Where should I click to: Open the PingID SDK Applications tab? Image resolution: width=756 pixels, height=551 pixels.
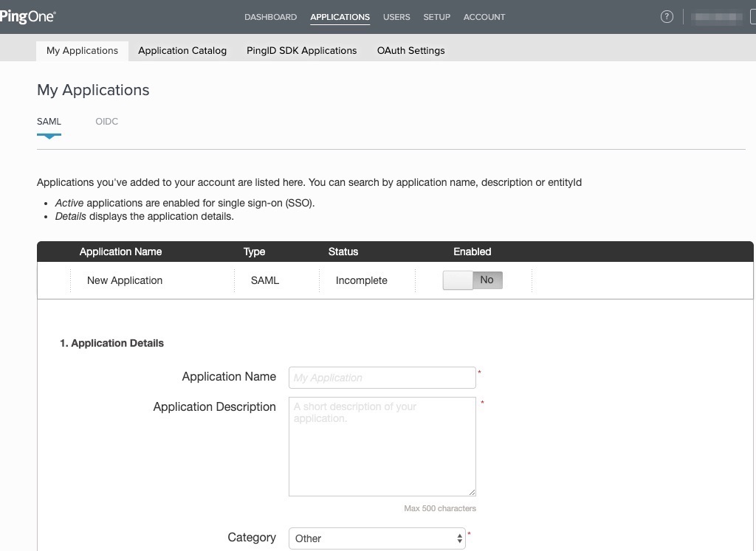(x=301, y=50)
